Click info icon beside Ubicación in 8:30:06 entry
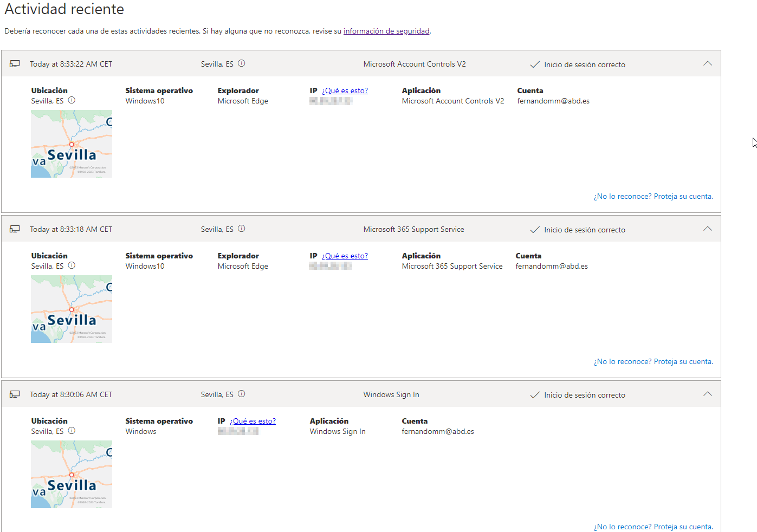The image size is (757, 532). [x=72, y=431]
